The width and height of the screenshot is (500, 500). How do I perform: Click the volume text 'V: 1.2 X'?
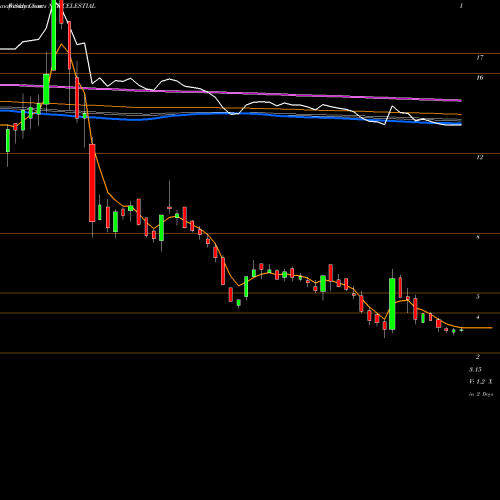click(x=481, y=381)
